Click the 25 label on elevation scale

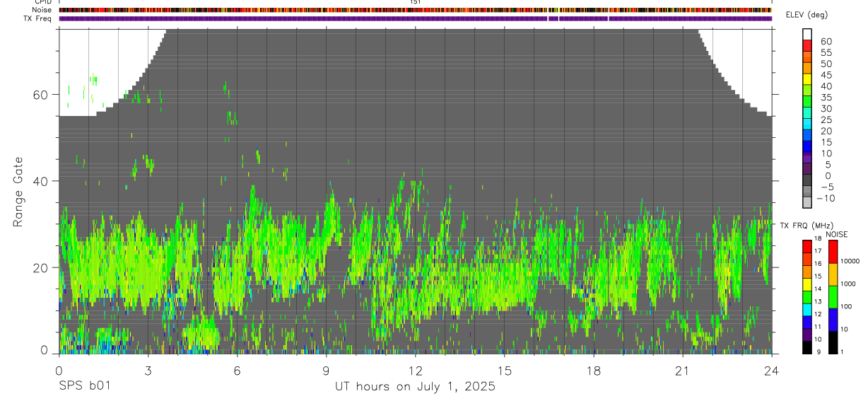tap(826, 120)
